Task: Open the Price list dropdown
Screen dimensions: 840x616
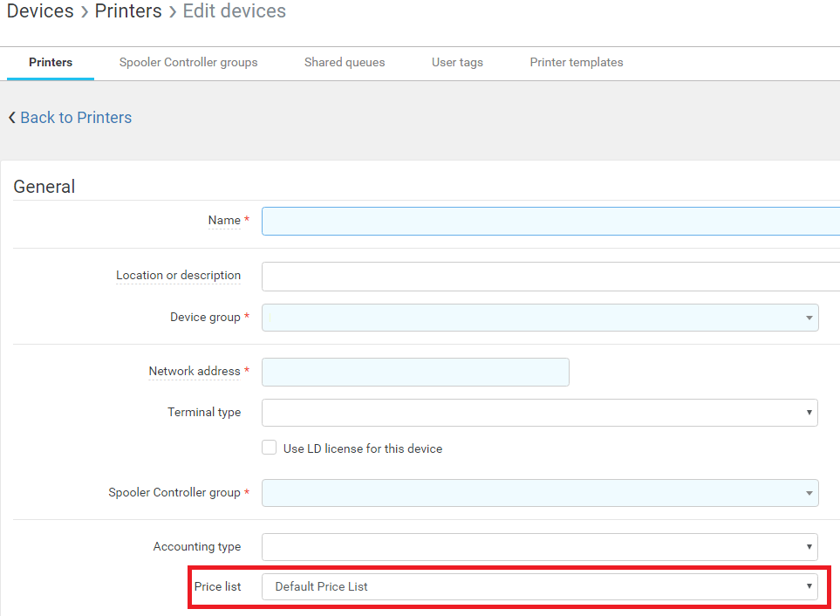Action: click(539, 586)
